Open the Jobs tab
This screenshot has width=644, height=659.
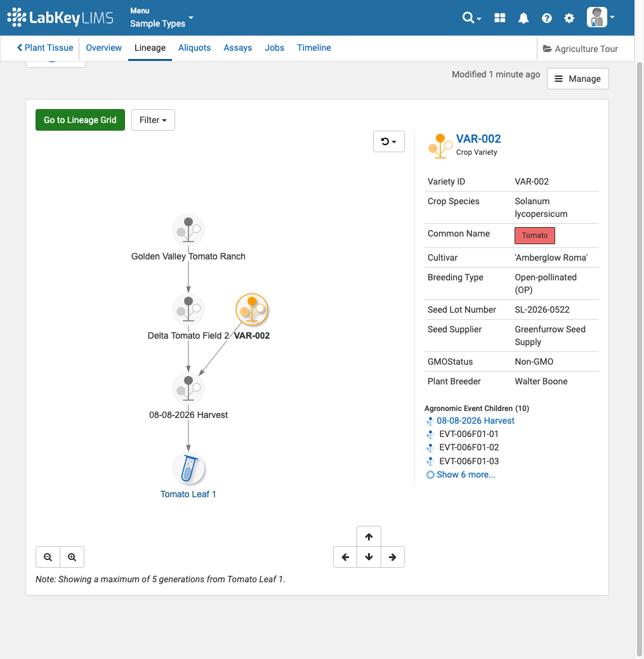275,48
